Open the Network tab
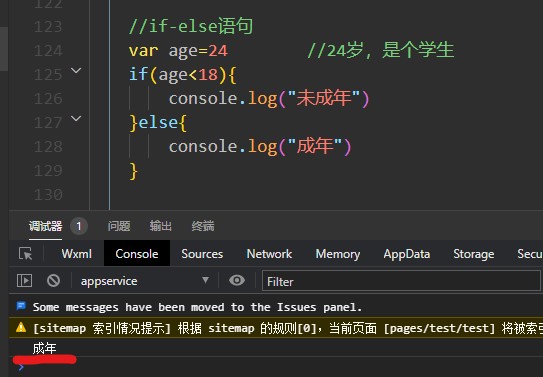 coord(269,254)
